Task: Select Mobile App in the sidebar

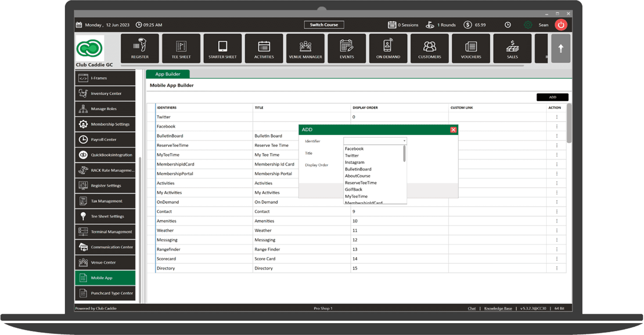Action: pos(105,278)
